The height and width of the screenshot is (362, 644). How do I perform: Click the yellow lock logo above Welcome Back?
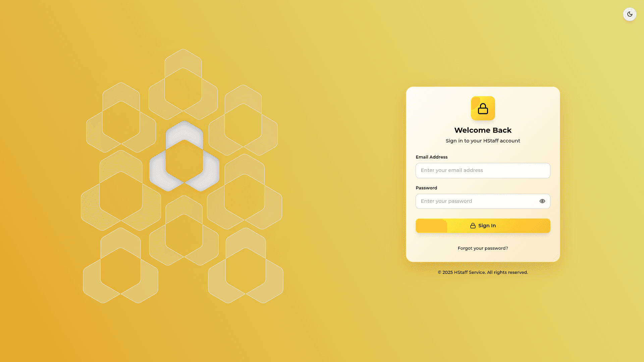pyautogui.click(x=483, y=108)
